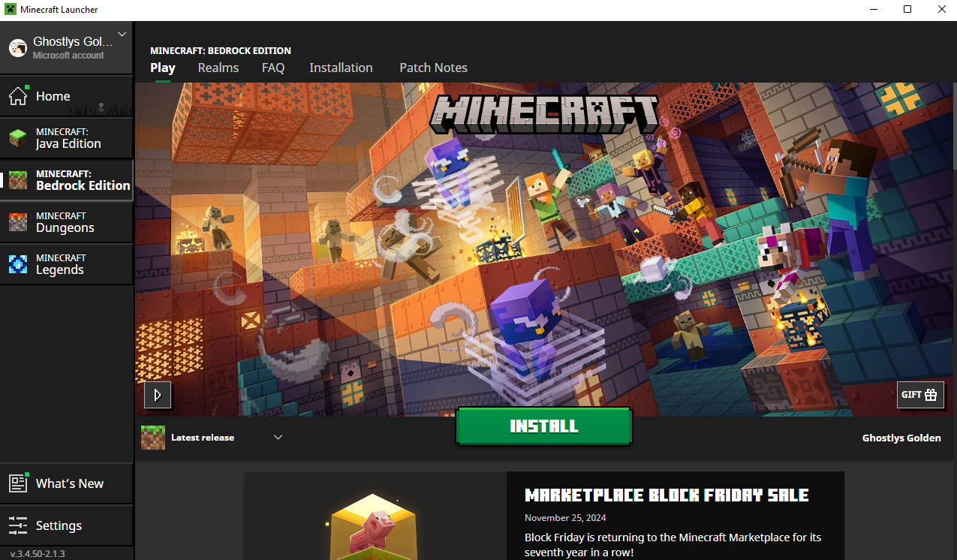Image resolution: width=957 pixels, height=560 pixels.
Task: Open Minecraft Legends from sidebar
Action: click(x=67, y=264)
